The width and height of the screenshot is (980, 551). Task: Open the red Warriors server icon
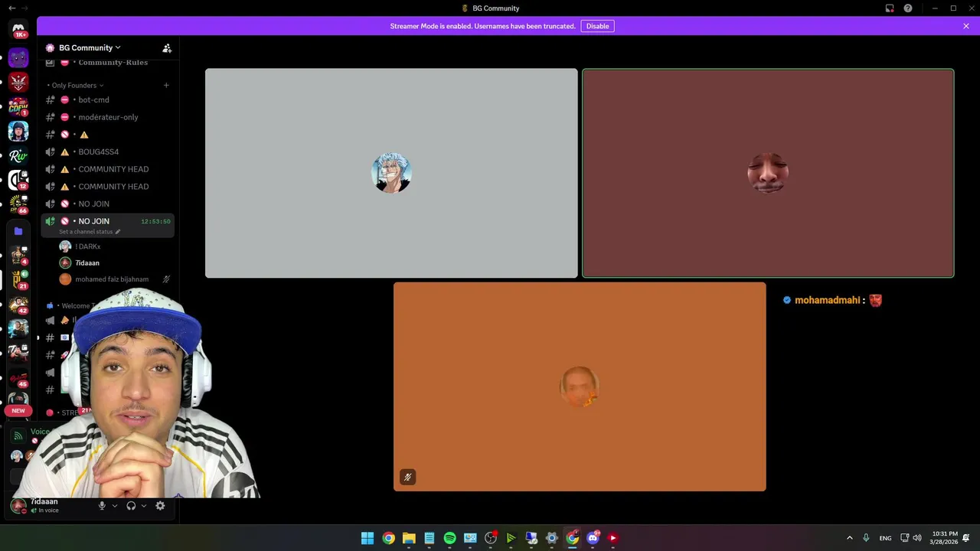[x=18, y=82]
